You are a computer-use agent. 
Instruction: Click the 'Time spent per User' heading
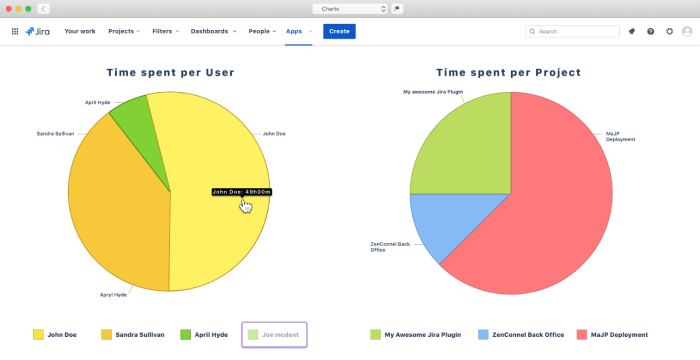171,72
